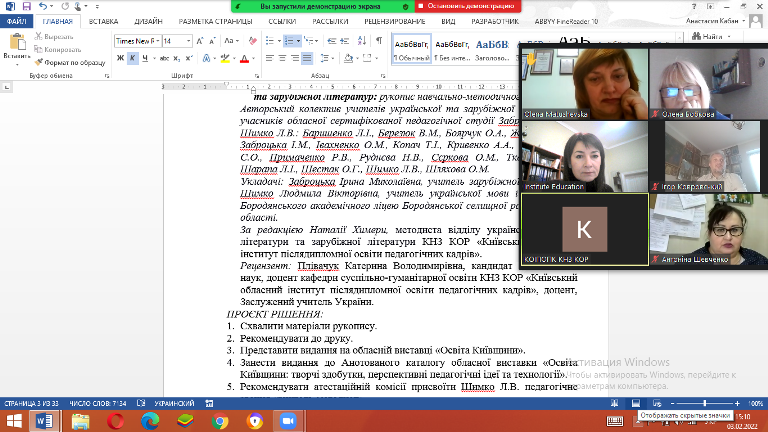
Task: Click the Cut (Вырезать) command
Action: point(54,37)
